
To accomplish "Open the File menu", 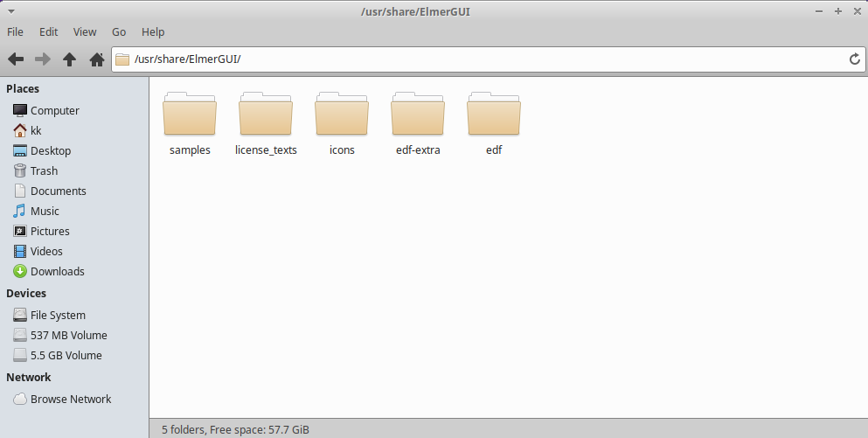I will [x=15, y=31].
